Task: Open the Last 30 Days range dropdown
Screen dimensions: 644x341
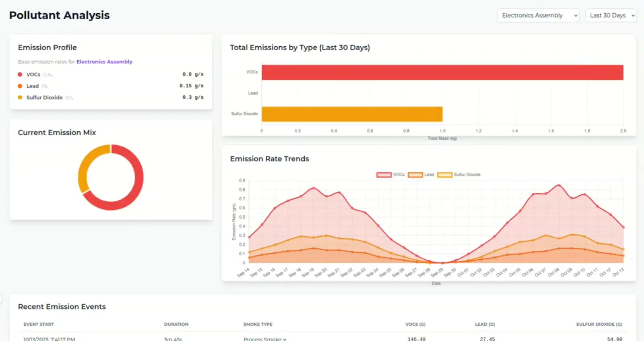Action: pyautogui.click(x=611, y=15)
